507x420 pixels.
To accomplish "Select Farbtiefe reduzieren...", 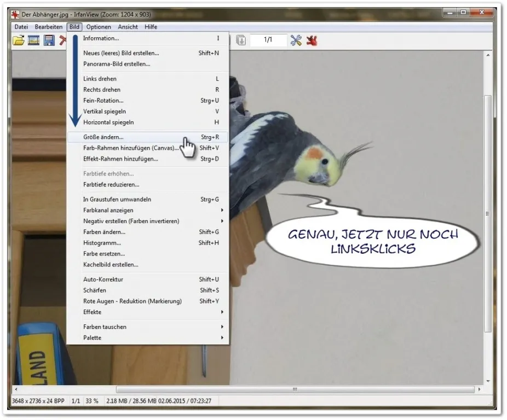I will (x=148, y=184).
